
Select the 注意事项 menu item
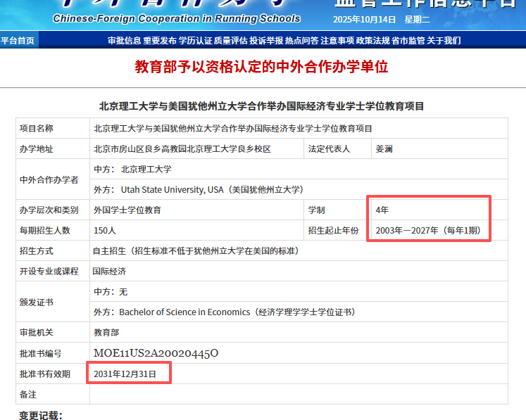coord(337,41)
